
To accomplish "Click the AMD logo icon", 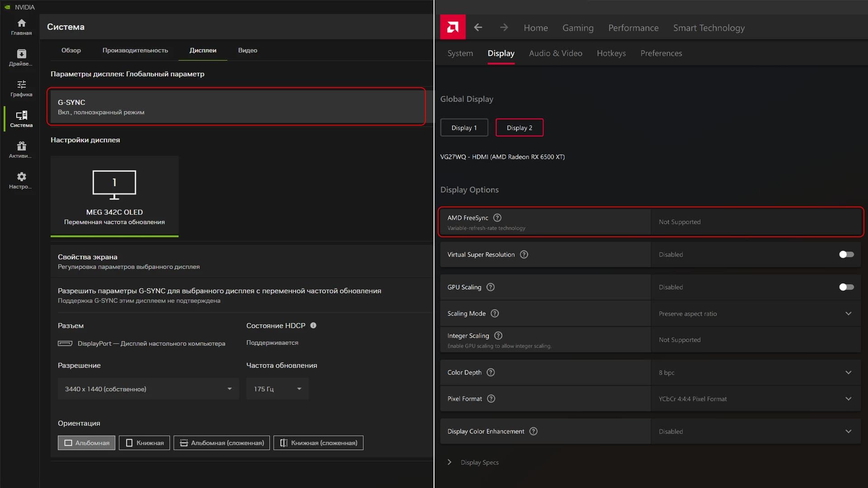I will 453,28.
